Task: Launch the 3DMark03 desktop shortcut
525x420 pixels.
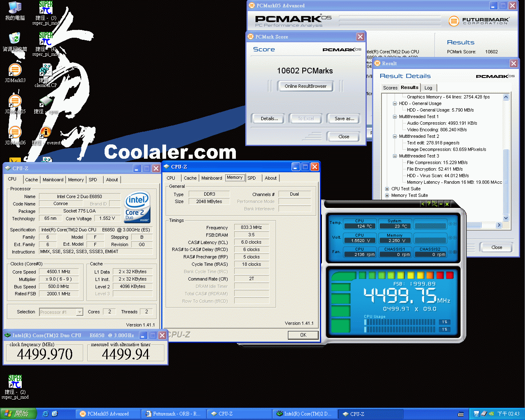Action: tap(15, 73)
